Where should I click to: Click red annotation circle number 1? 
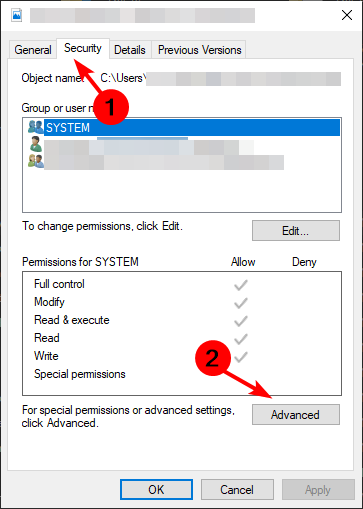(111, 107)
